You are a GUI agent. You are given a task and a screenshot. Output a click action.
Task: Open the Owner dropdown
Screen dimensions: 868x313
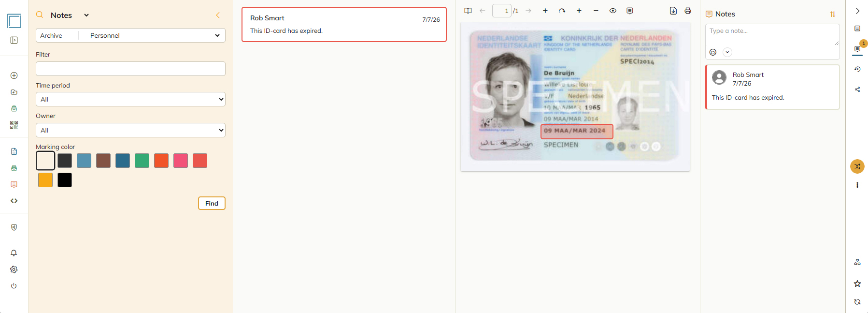coord(130,130)
